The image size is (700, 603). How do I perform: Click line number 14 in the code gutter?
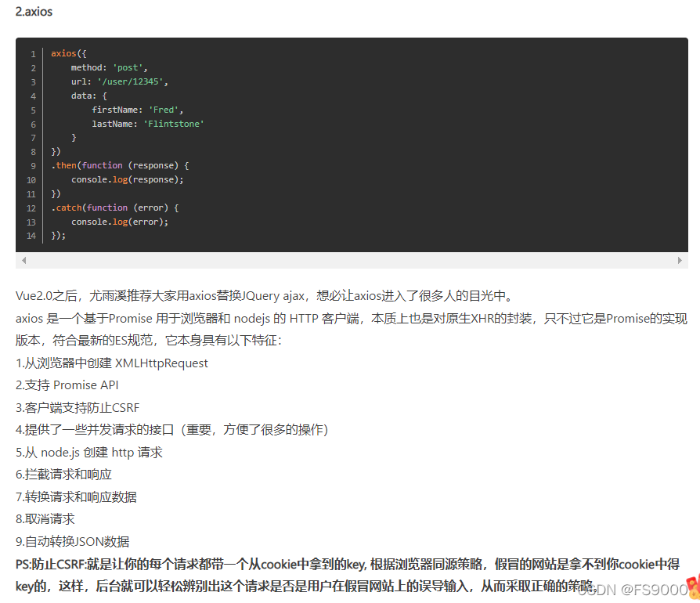(31, 236)
